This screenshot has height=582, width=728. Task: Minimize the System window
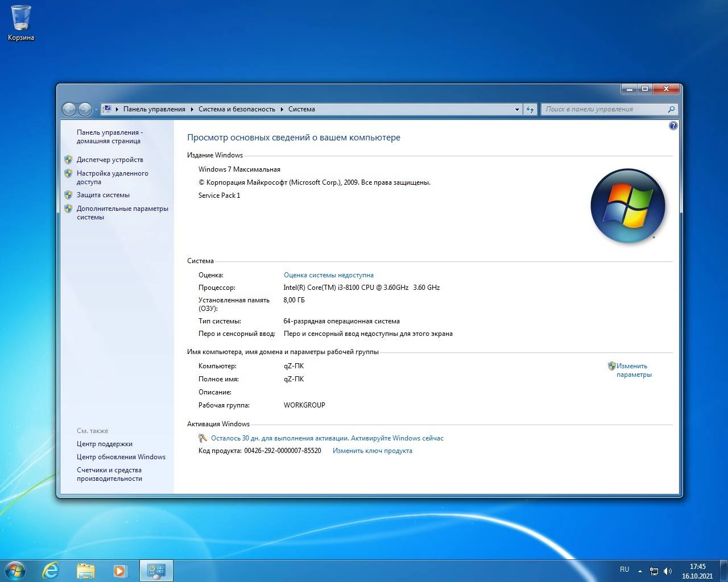coord(629,89)
